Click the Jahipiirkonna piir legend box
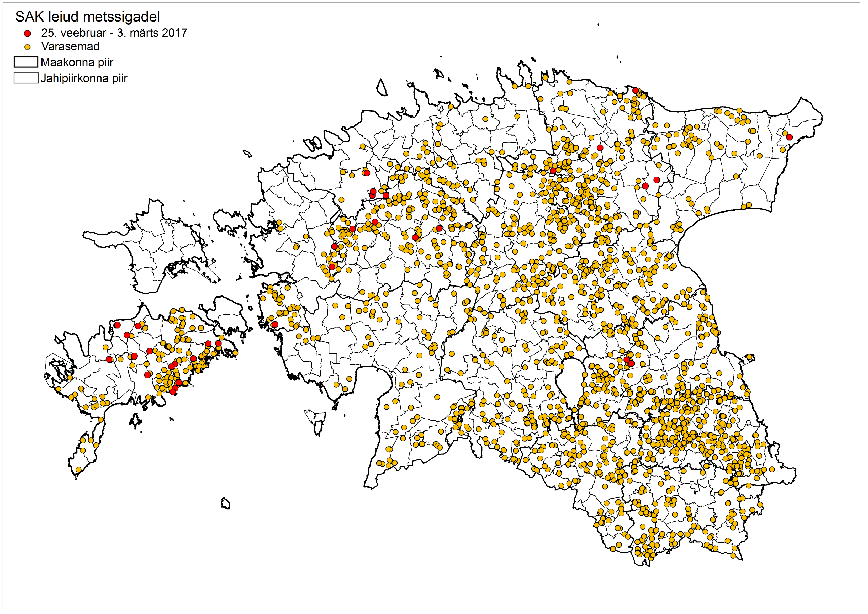The image size is (868, 614). pyautogui.click(x=26, y=78)
